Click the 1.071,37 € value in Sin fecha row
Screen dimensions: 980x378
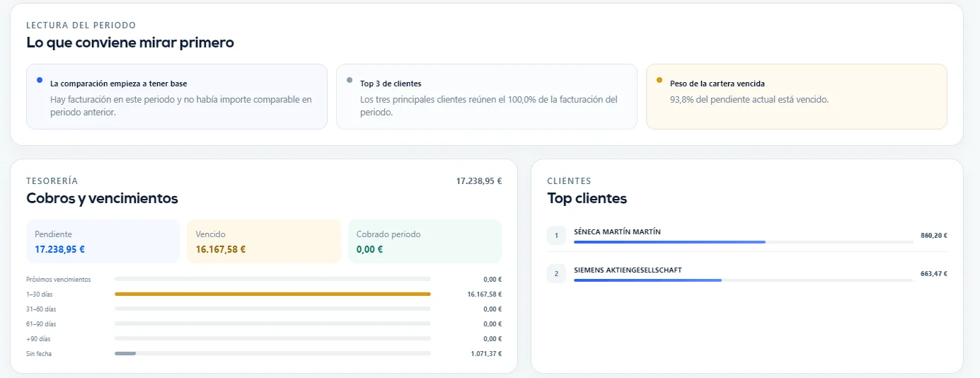[x=486, y=354]
